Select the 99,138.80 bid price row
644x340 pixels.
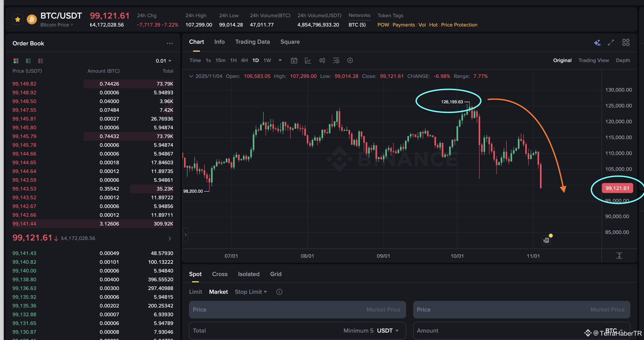pos(93,280)
